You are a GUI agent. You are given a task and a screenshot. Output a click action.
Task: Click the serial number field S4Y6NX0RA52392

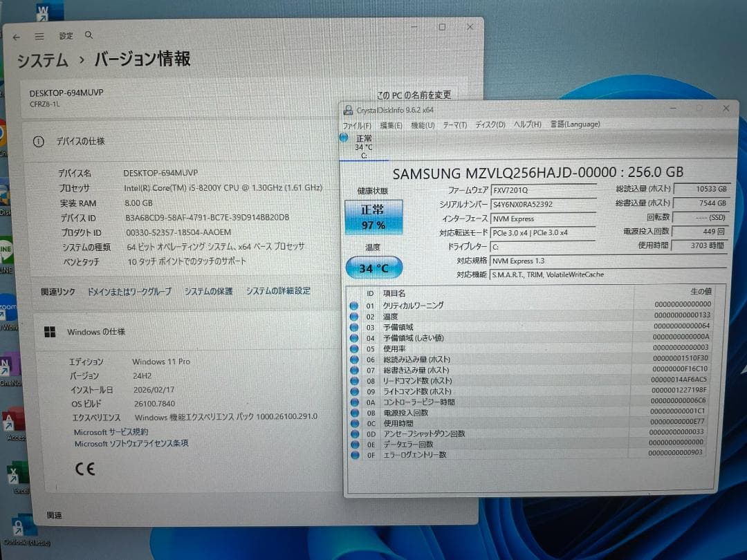(543, 204)
